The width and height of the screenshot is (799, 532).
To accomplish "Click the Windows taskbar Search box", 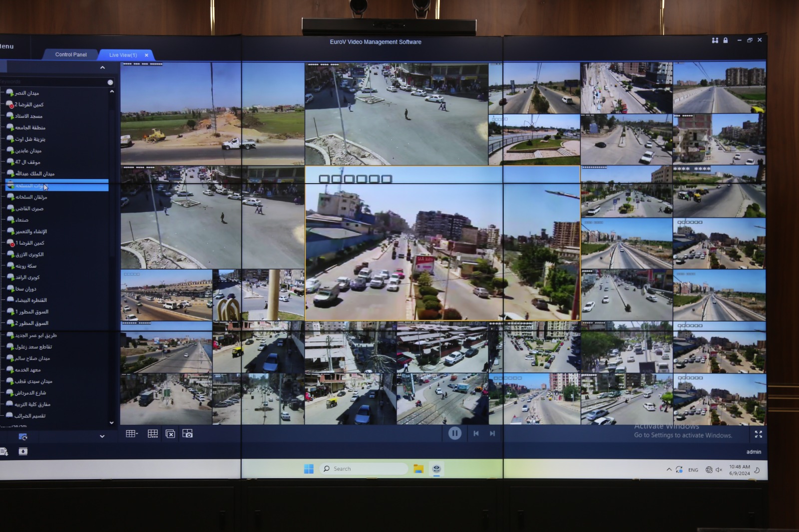I will point(364,469).
